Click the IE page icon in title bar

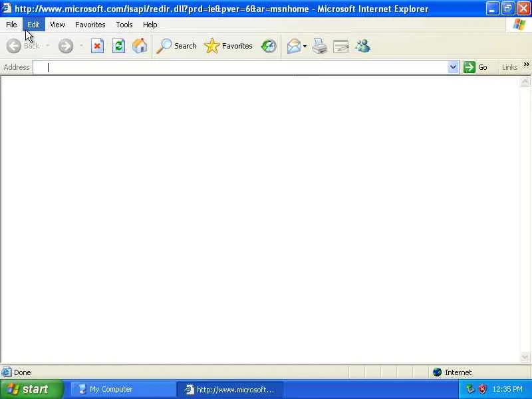pos(6,8)
